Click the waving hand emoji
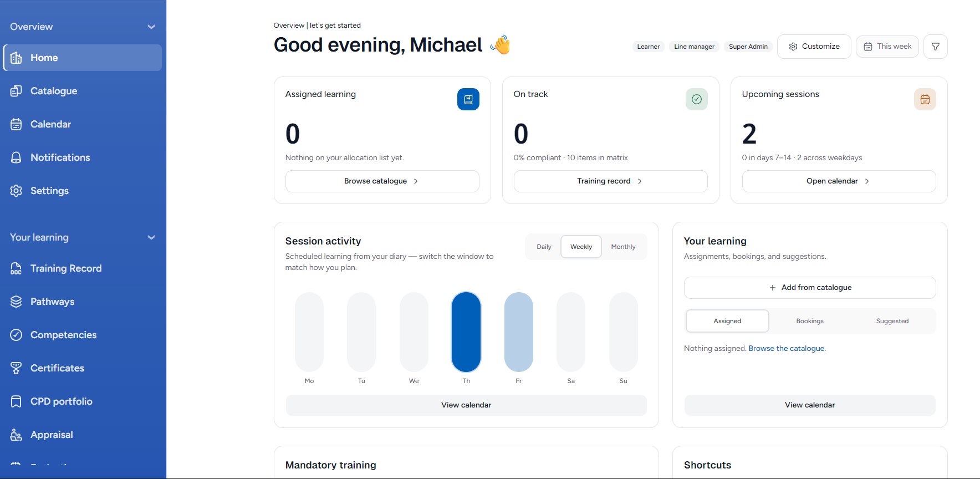 (501, 44)
